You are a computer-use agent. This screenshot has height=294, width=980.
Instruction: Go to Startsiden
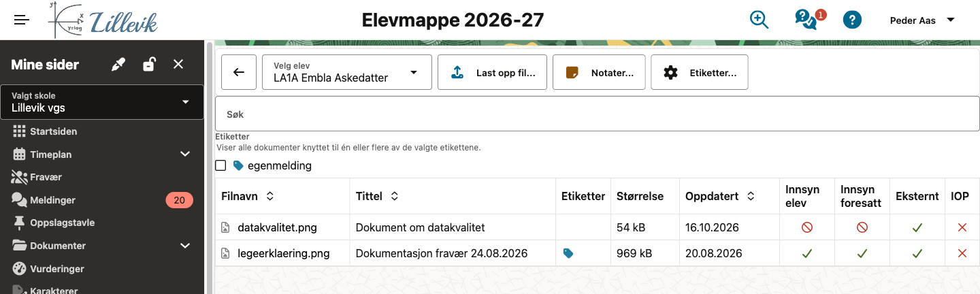point(53,131)
